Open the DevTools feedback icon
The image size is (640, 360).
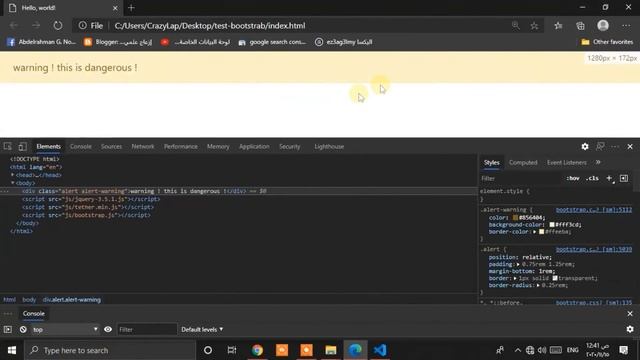click(600, 146)
